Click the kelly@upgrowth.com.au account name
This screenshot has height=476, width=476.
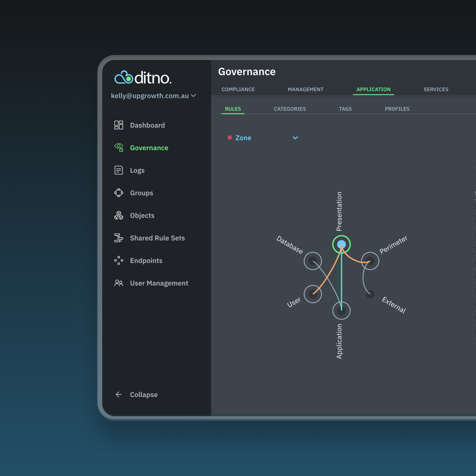click(150, 96)
